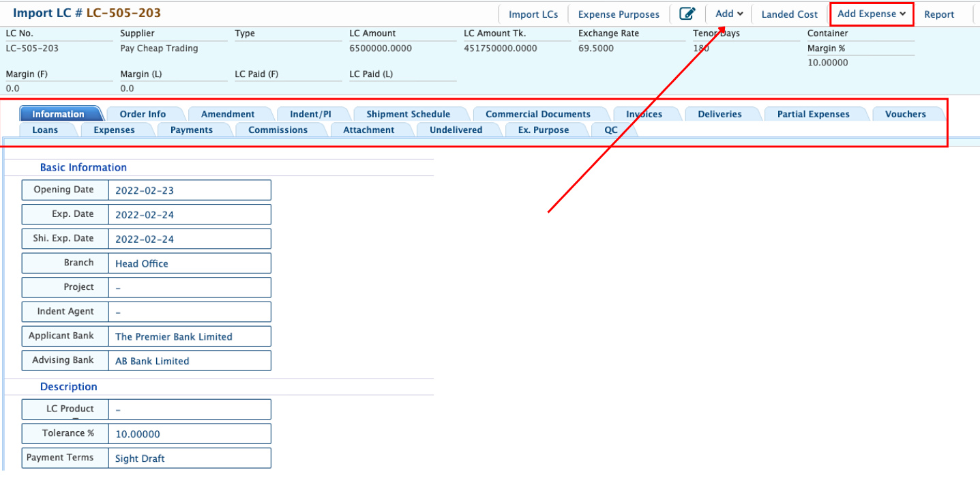Click the edit pencil icon
This screenshot has height=483, width=980.
coord(687,14)
